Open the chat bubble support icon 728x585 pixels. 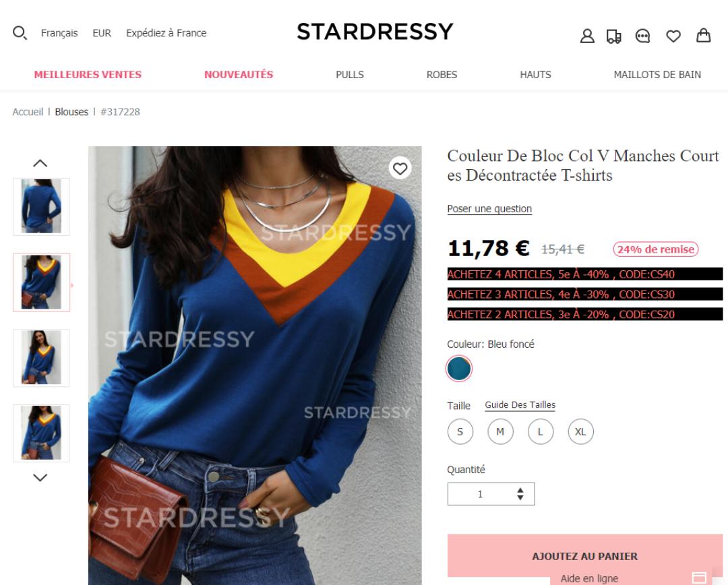pos(642,36)
